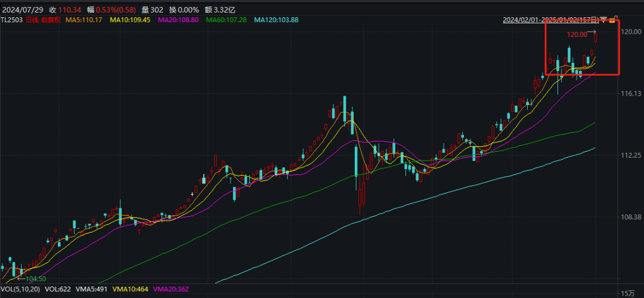Screen dimensions: 644x298
Task: Open the VOL(5,10,20) indicator settings
Action: (x=21, y=290)
